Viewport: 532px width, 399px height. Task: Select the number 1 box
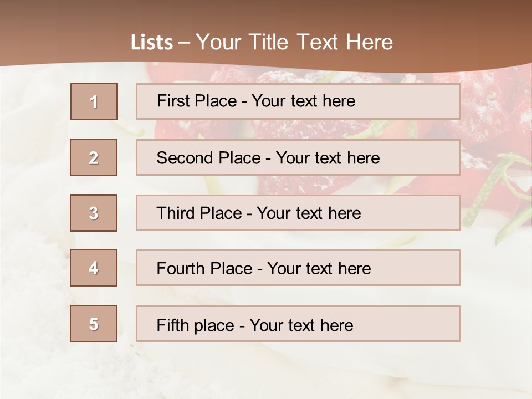[94, 101]
